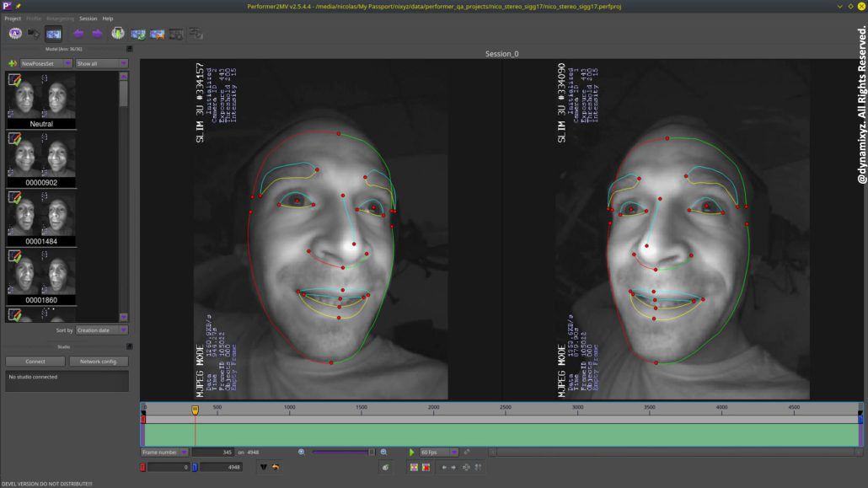
Task: Select the 00001860 pose thumbnail
Action: (x=41, y=276)
